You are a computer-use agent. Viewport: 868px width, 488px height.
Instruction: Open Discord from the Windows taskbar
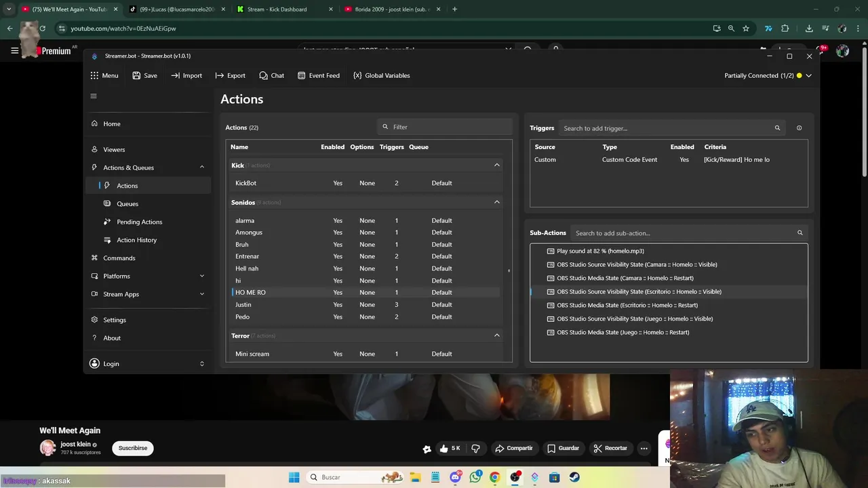coord(455,477)
